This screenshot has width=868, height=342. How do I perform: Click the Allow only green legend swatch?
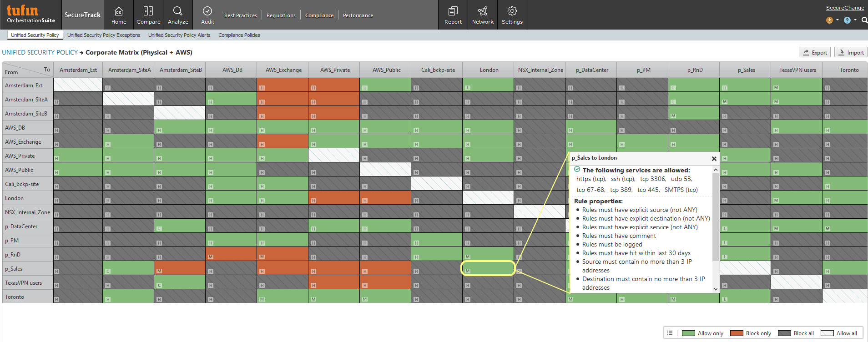pyautogui.click(x=688, y=333)
